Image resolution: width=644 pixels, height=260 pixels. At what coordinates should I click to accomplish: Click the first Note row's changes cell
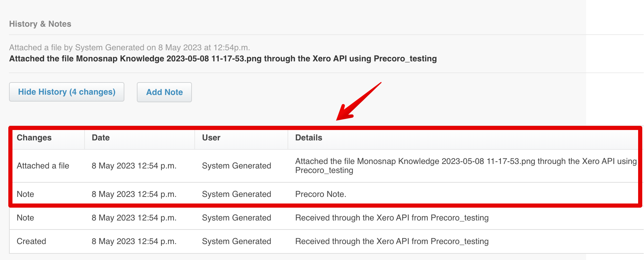pyautogui.click(x=25, y=194)
